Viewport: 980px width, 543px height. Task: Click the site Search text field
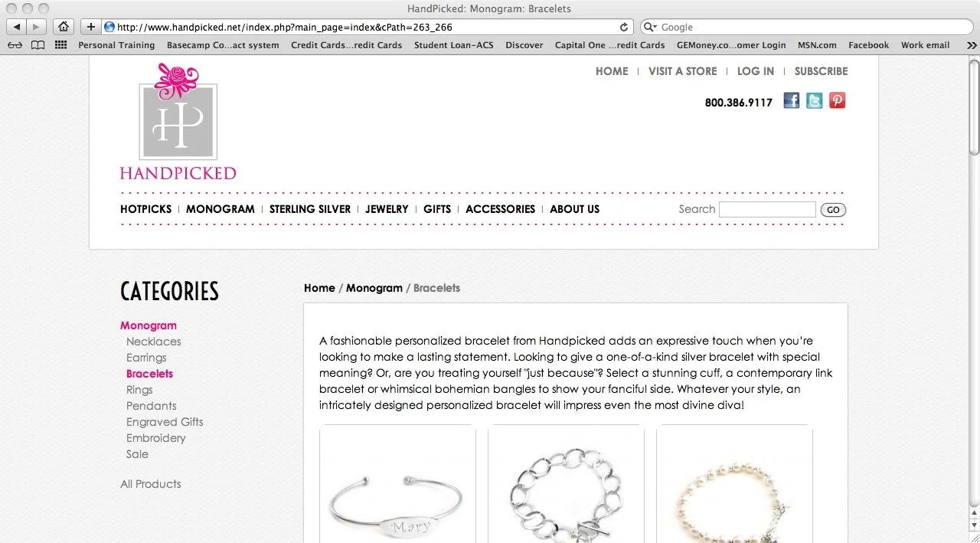(767, 210)
